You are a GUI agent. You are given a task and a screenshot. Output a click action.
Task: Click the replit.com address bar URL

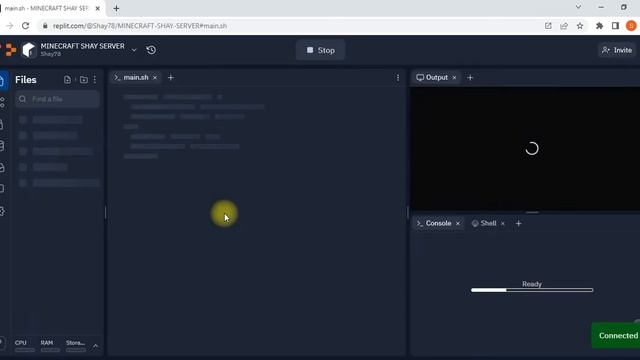(x=140, y=26)
